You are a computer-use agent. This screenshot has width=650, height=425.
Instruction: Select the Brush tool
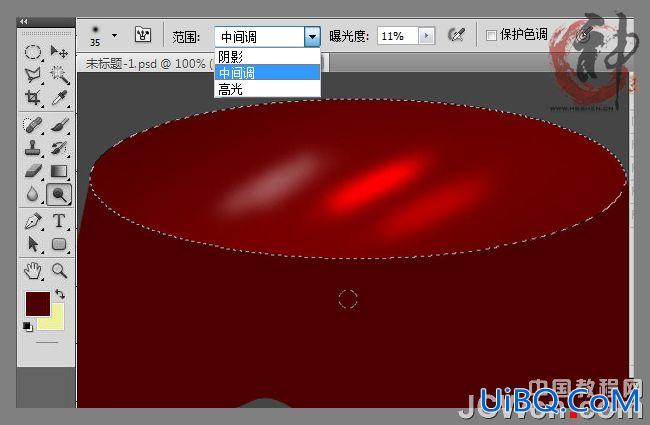point(59,125)
